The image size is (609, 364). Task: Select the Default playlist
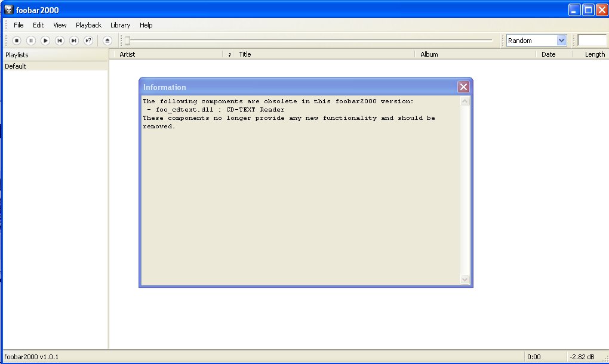point(55,66)
